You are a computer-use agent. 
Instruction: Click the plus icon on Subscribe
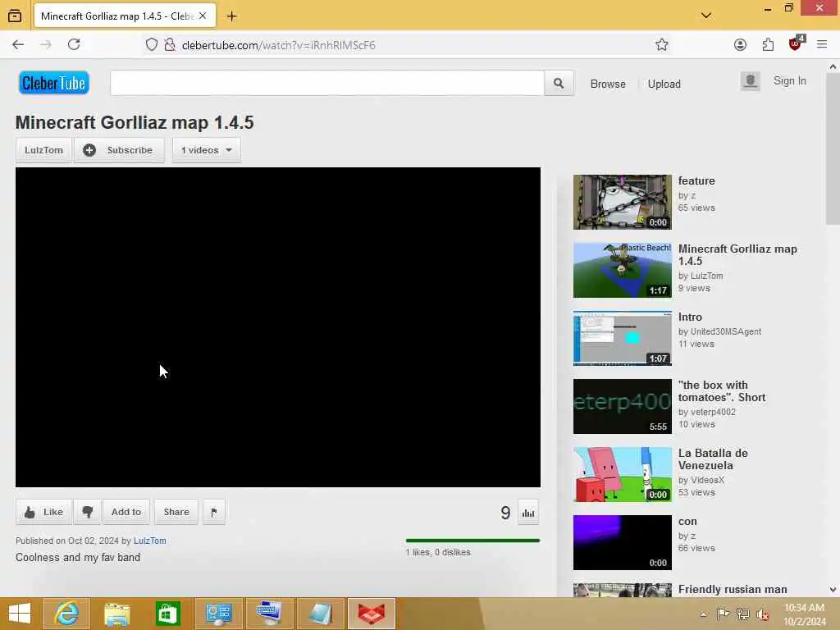coord(89,150)
